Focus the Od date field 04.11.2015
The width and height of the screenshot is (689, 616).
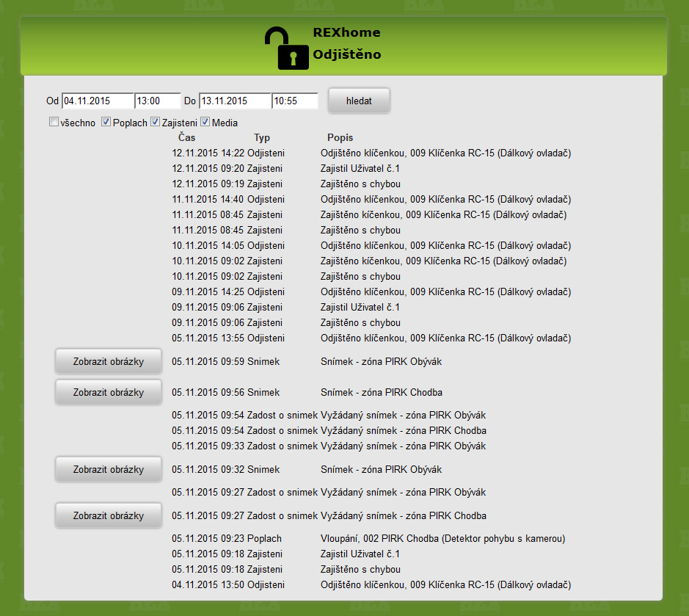point(97,101)
